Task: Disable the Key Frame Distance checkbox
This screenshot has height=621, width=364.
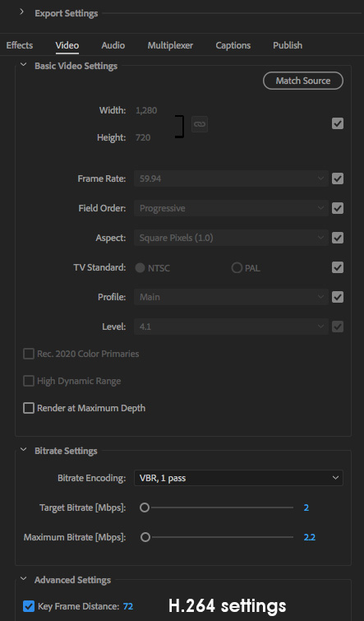Action: point(29,606)
